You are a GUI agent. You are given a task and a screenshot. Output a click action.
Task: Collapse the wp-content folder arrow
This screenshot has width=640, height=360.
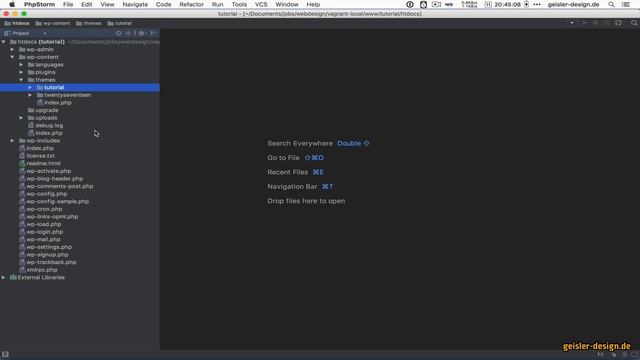pos(12,57)
